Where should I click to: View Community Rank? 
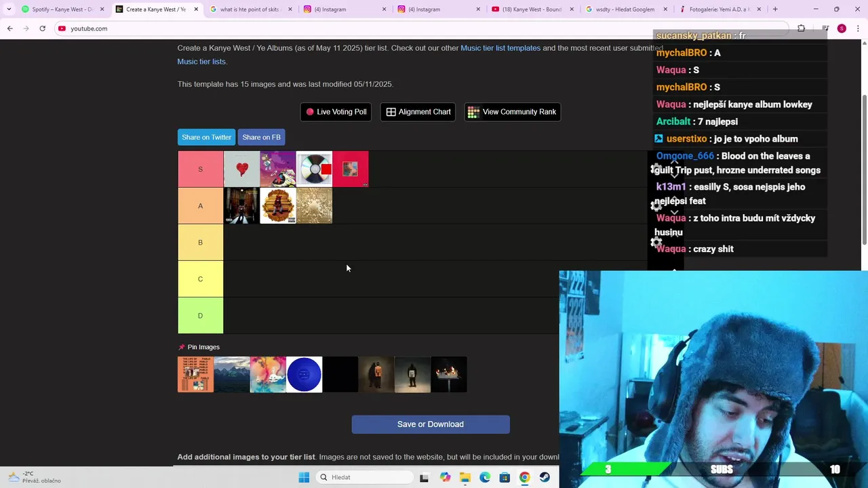pos(512,112)
